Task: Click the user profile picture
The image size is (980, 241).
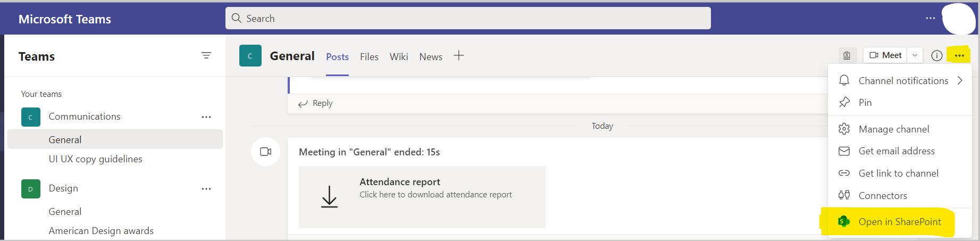Action: [x=959, y=19]
